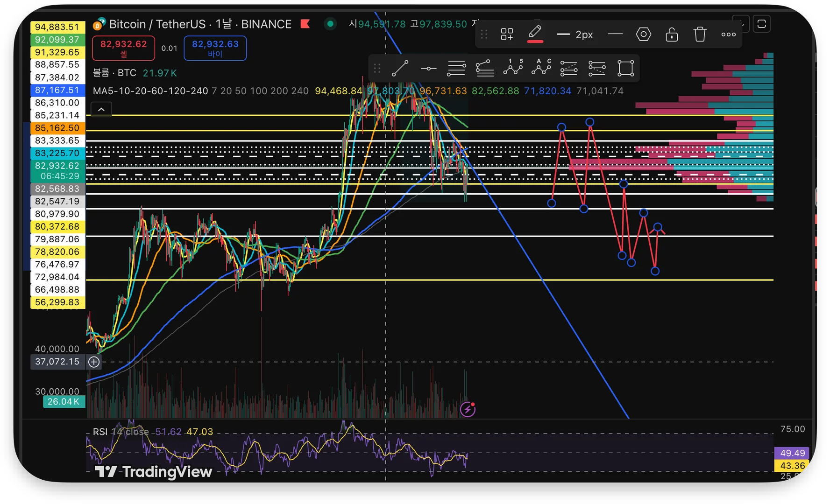Click the blue 87,167.51 price label
Screen dimensions: 830x504
(x=57, y=90)
